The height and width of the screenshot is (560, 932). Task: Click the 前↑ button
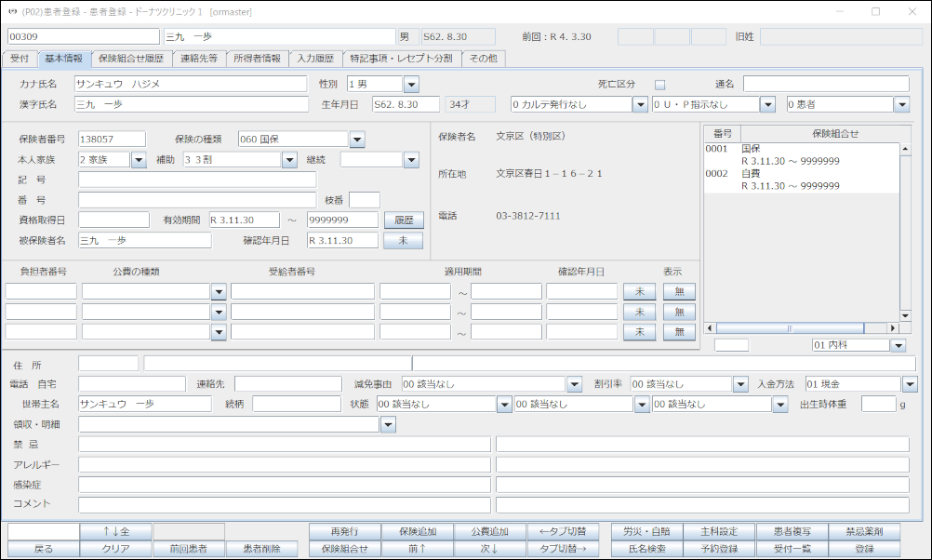(418, 549)
